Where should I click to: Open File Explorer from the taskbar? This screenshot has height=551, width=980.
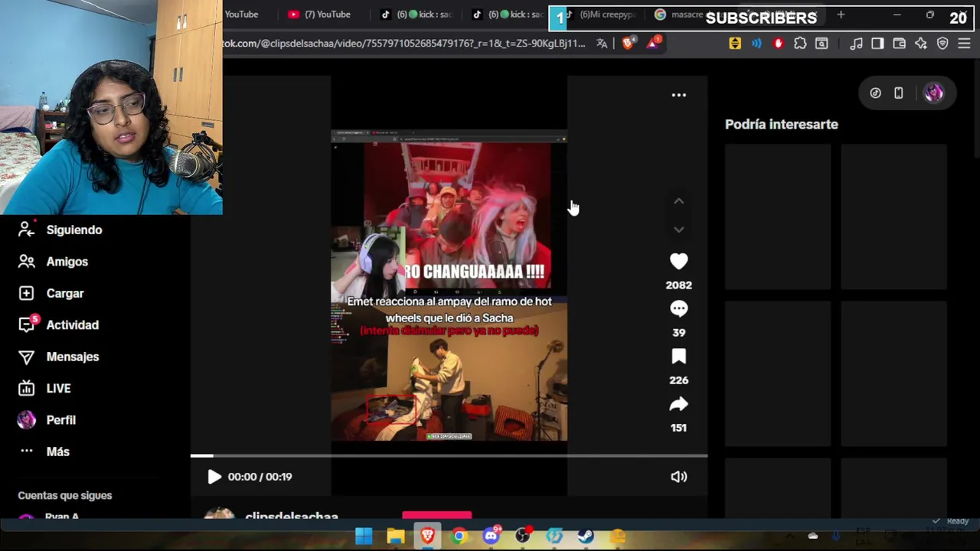coord(396,536)
